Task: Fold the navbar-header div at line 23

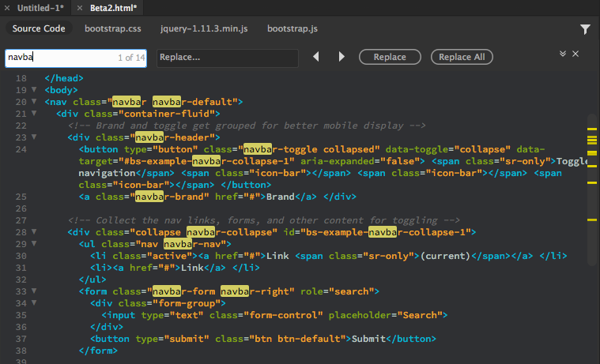Action: (x=34, y=137)
